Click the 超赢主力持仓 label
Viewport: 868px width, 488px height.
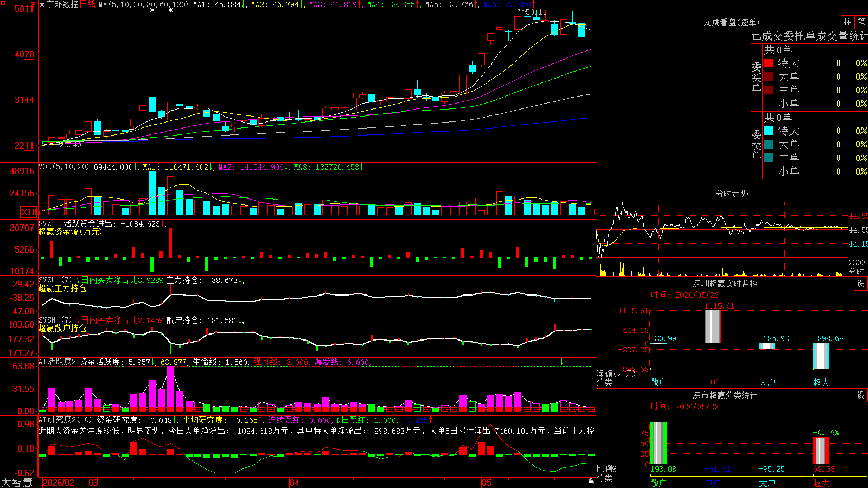point(62,288)
